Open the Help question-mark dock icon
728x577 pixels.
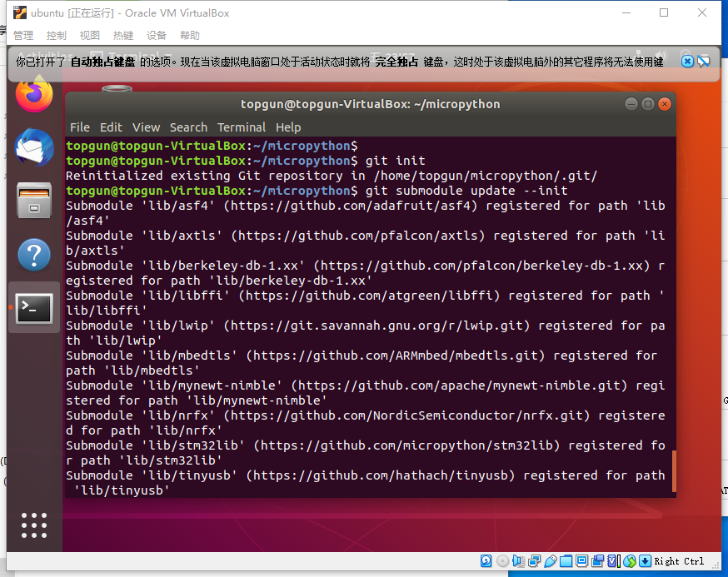tap(34, 255)
